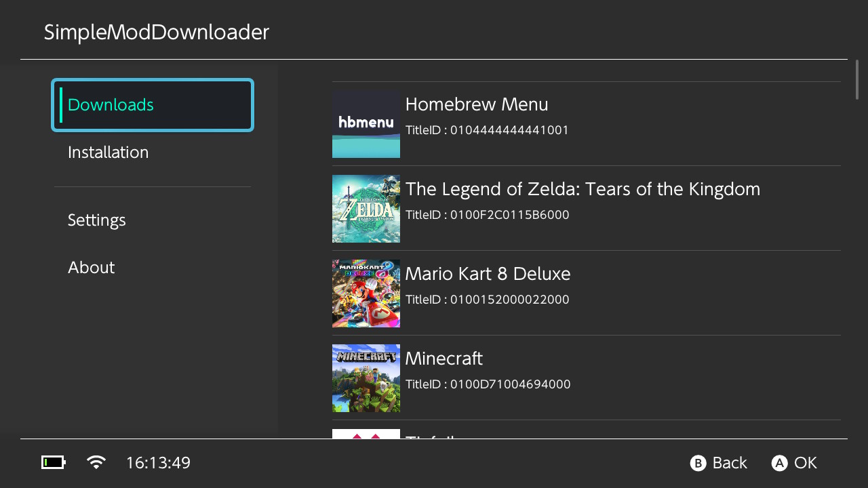Click the battery status icon
Image resolution: width=868 pixels, height=488 pixels.
click(54, 463)
